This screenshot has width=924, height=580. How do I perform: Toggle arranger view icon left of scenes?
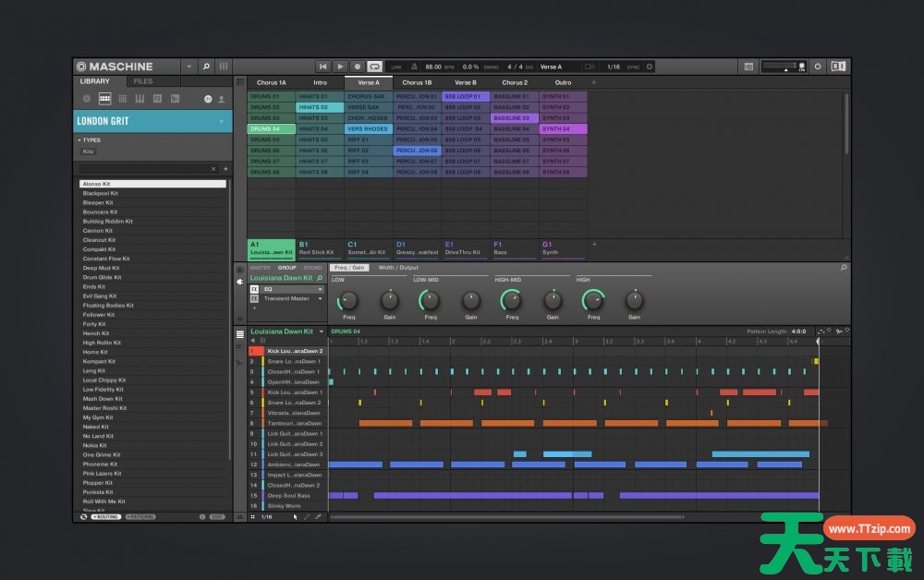240,82
